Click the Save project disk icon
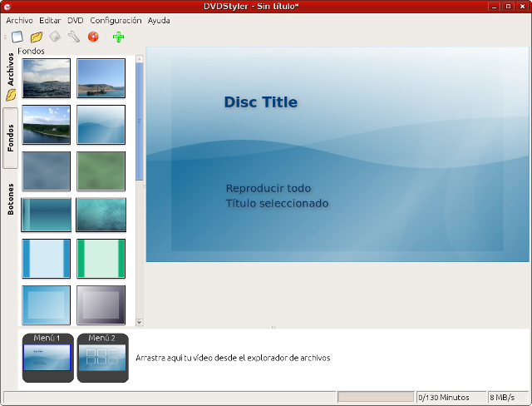The width and height of the screenshot is (532, 406). (55, 37)
